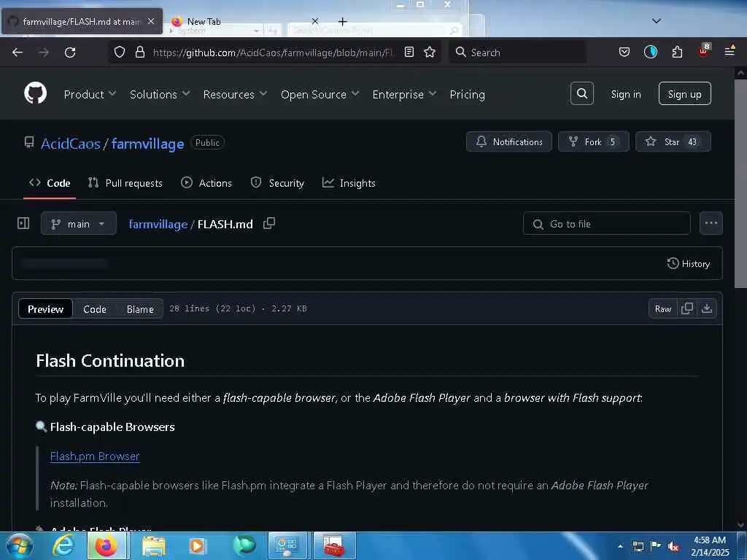Expand the Resources menu

point(235,94)
